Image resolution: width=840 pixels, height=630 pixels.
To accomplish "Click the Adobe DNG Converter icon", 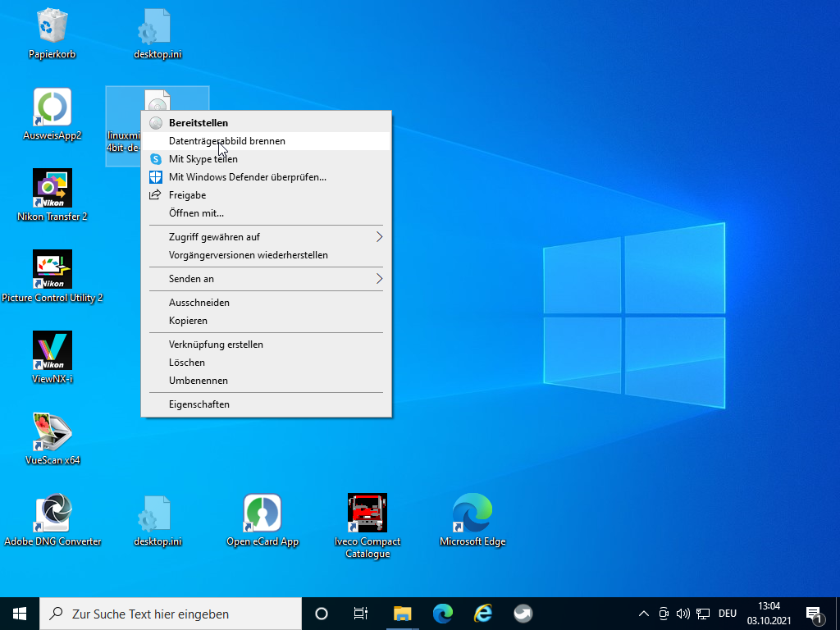I will click(52, 514).
